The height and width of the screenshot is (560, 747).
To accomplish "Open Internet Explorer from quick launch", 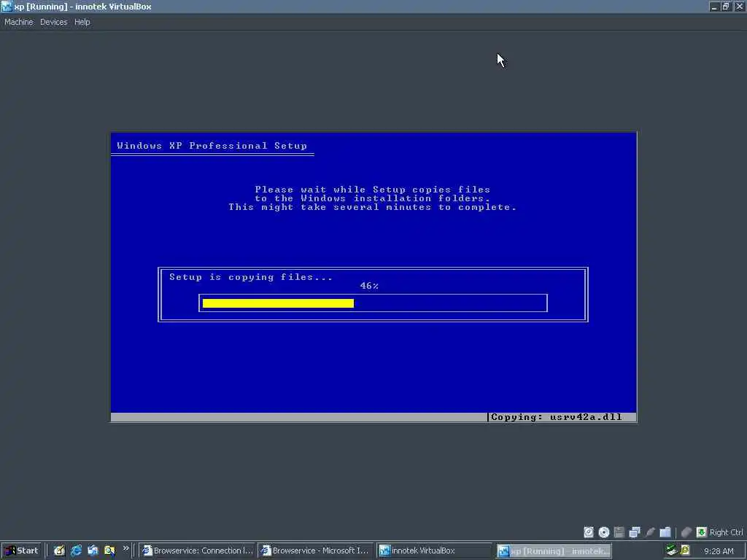I will pyautogui.click(x=76, y=551).
